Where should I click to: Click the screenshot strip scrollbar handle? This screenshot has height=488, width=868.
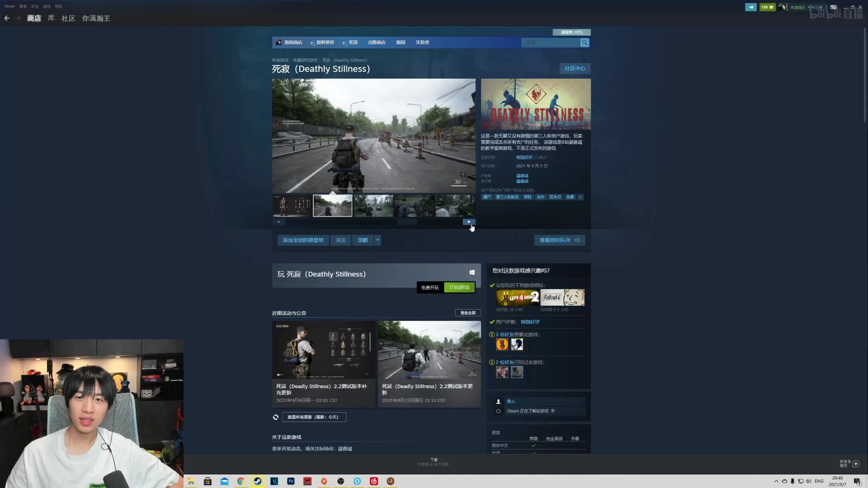[x=407, y=222]
